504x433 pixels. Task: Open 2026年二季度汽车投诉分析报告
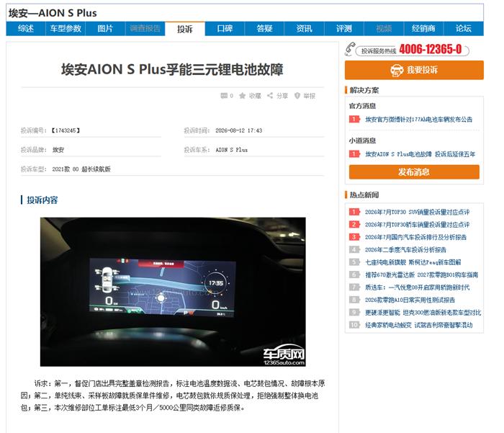[405, 249]
